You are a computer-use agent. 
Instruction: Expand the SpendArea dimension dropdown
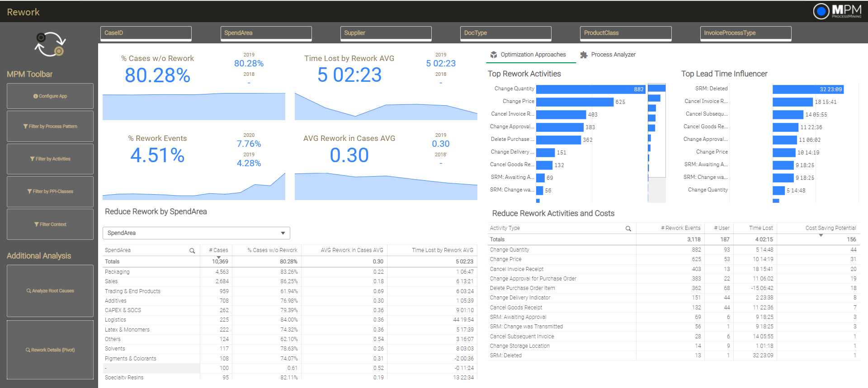(x=196, y=233)
